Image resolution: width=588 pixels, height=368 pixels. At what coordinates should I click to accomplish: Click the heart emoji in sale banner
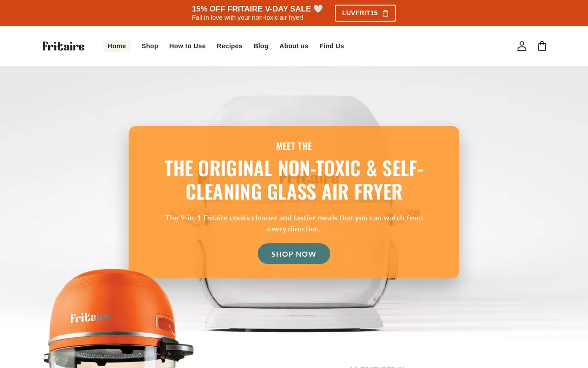[318, 9]
